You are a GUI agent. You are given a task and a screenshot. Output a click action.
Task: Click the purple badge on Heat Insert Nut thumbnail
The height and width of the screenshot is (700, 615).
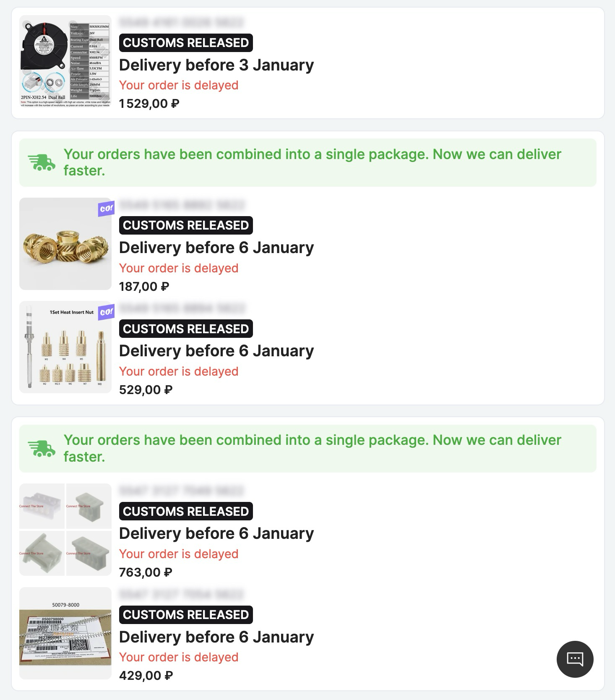pos(106,312)
